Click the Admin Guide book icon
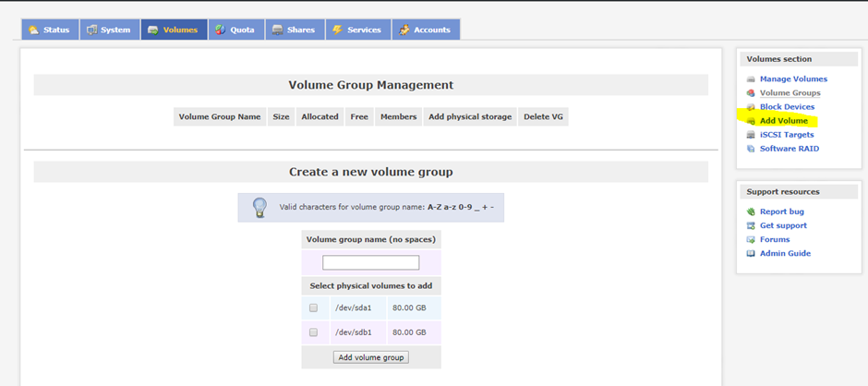The image size is (868, 386). [x=751, y=253]
